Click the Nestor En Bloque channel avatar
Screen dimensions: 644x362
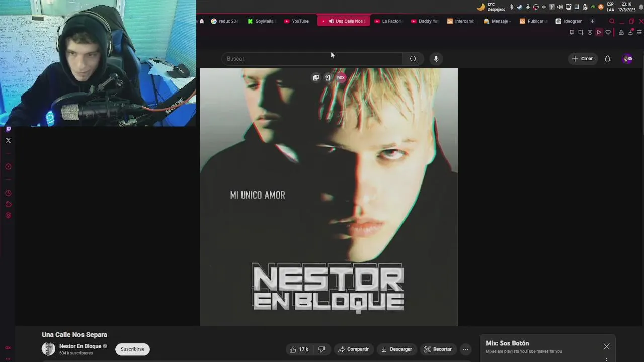point(48,349)
